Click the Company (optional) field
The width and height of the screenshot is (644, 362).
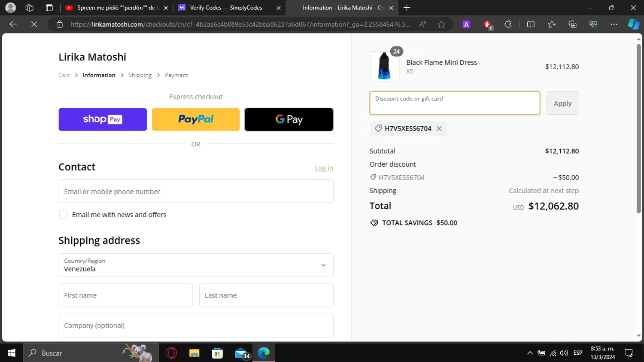point(196,325)
